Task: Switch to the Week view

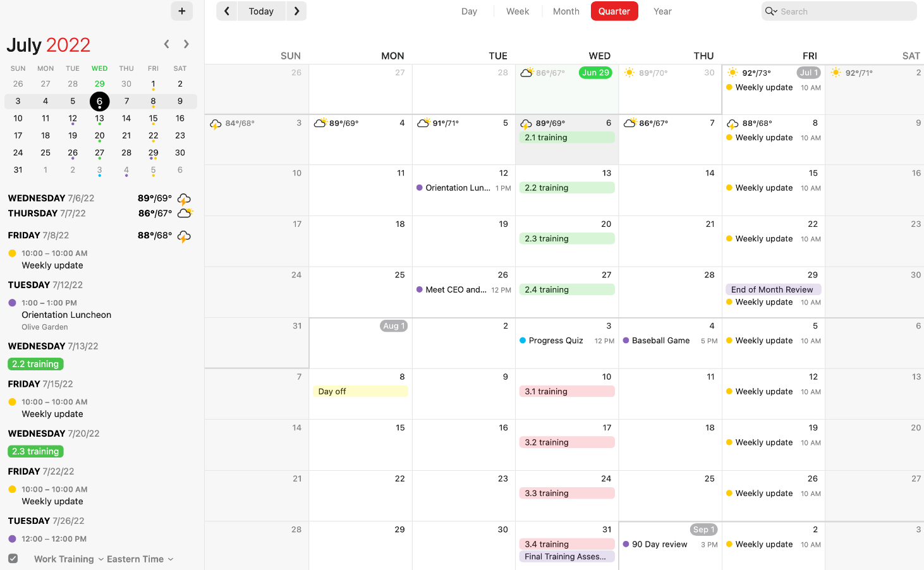Action: click(x=517, y=11)
